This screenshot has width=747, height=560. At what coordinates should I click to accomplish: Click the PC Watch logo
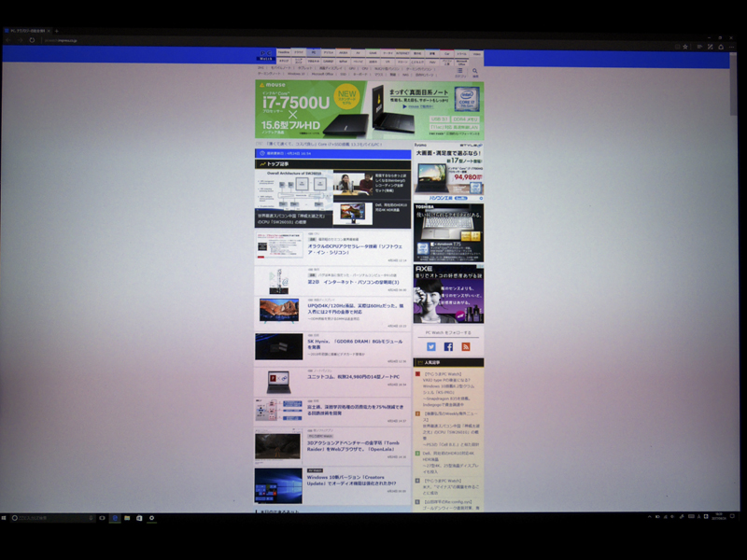(x=265, y=55)
